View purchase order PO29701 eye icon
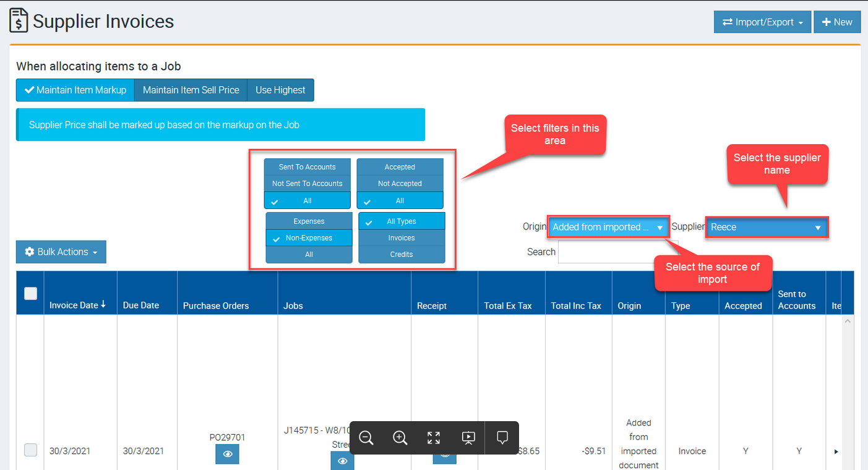Viewport: 868px width, 470px height. [x=227, y=454]
